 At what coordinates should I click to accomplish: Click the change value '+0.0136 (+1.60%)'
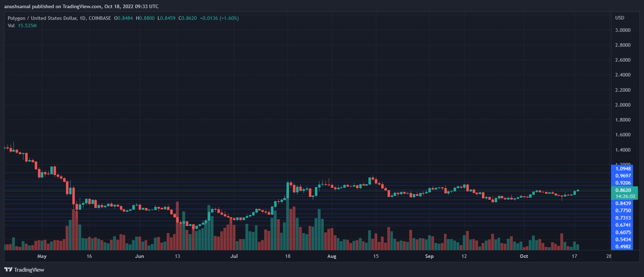[219, 18]
